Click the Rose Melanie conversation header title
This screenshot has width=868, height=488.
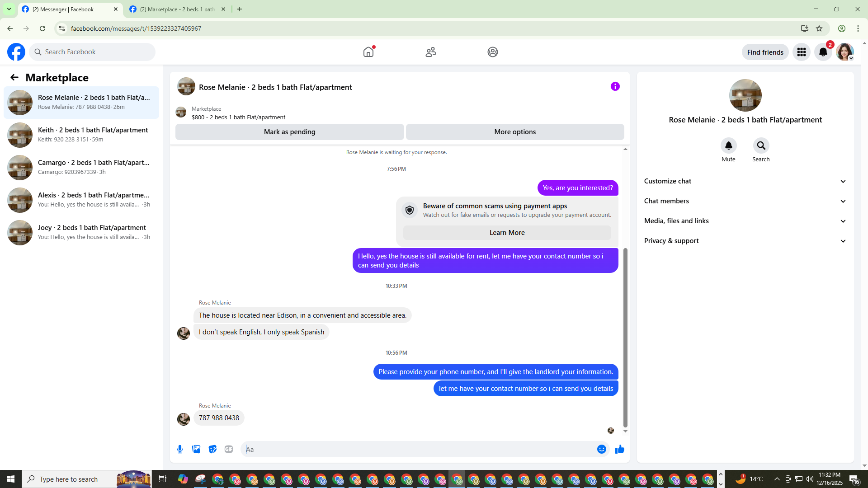[x=275, y=87]
